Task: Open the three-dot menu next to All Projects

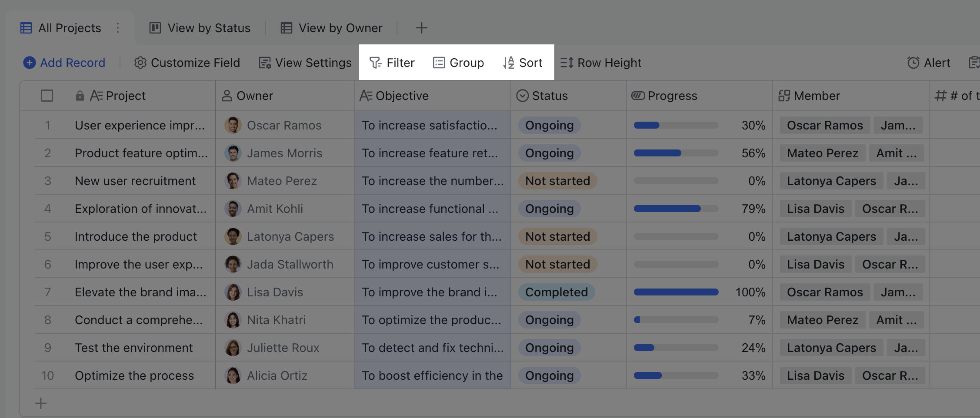Action: (x=117, y=28)
